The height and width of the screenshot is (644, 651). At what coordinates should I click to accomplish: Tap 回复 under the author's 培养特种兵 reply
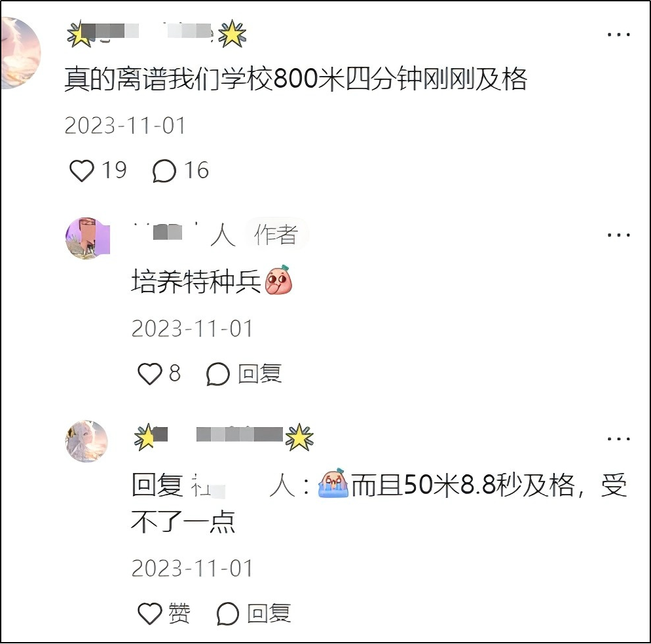tap(260, 373)
